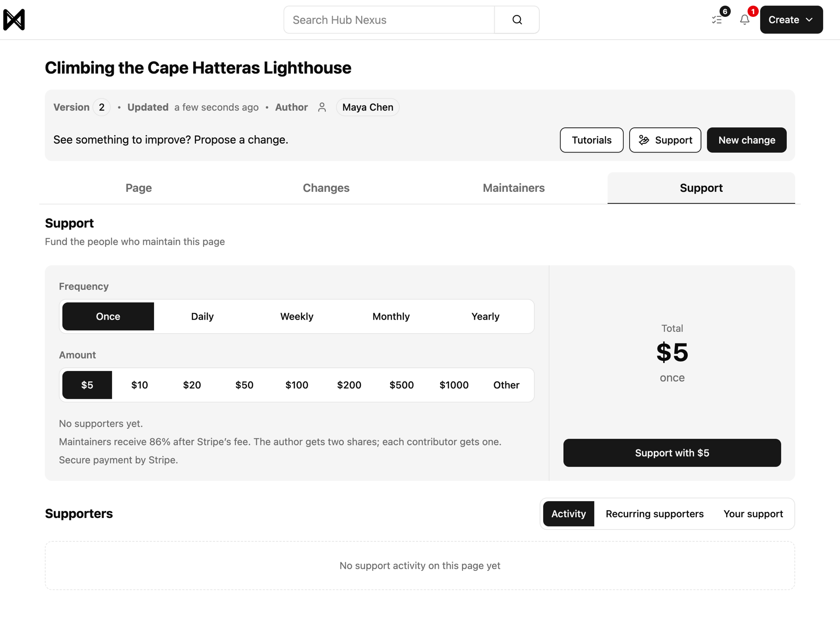Select the $1000 amount
The image size is (840, 630).
coord(454,385)
